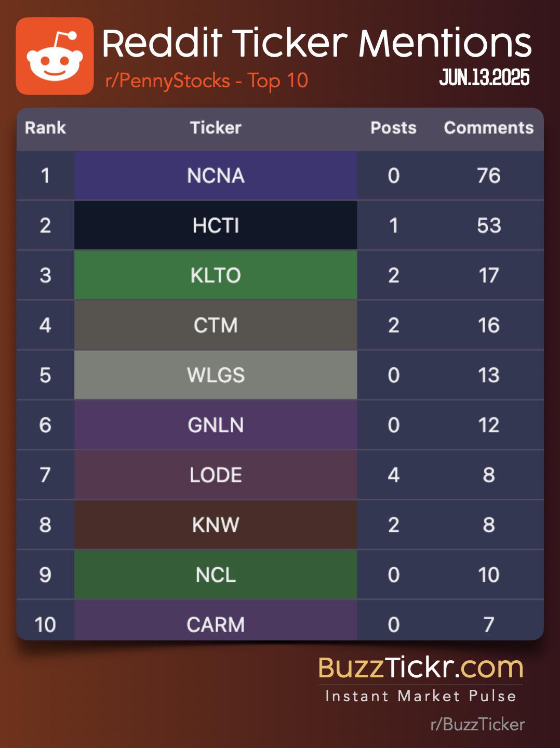Click the 76 comments count for NCNA
Viewport: 560px width, 748px height.
(x=489, y=176)
